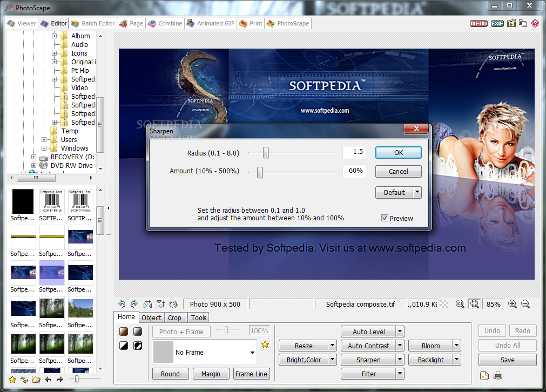Open the Combine tab
Image resolution: width=546 pixels, height=392 pixels.
point(165,23)
